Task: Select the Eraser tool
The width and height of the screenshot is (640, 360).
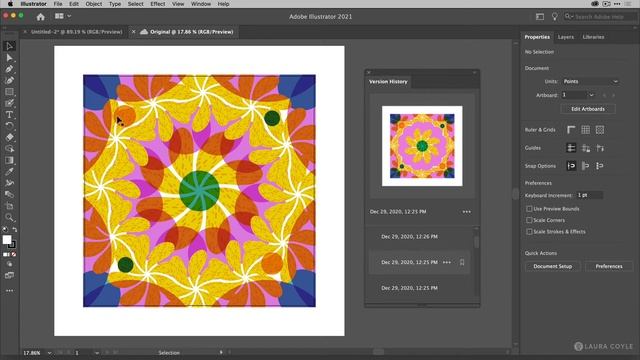Action: coord(9,137)
